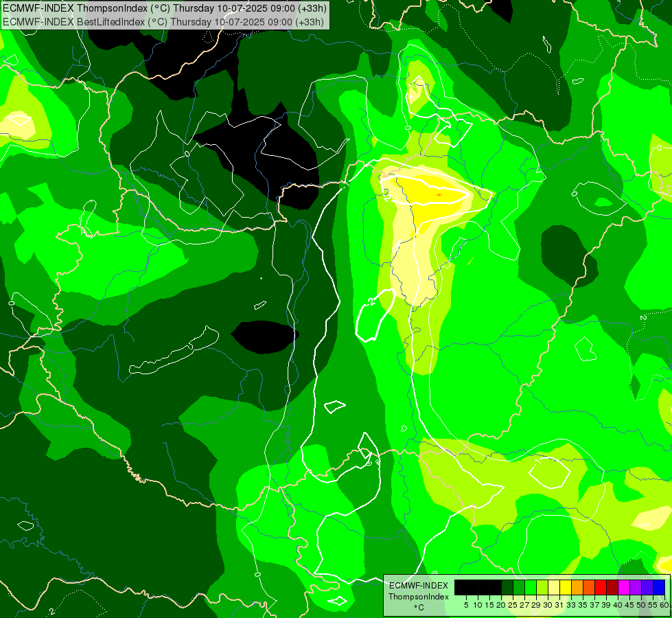672x618 pixels.
Task: Click the legend scale label "25"
Action: tap(513, 605)
